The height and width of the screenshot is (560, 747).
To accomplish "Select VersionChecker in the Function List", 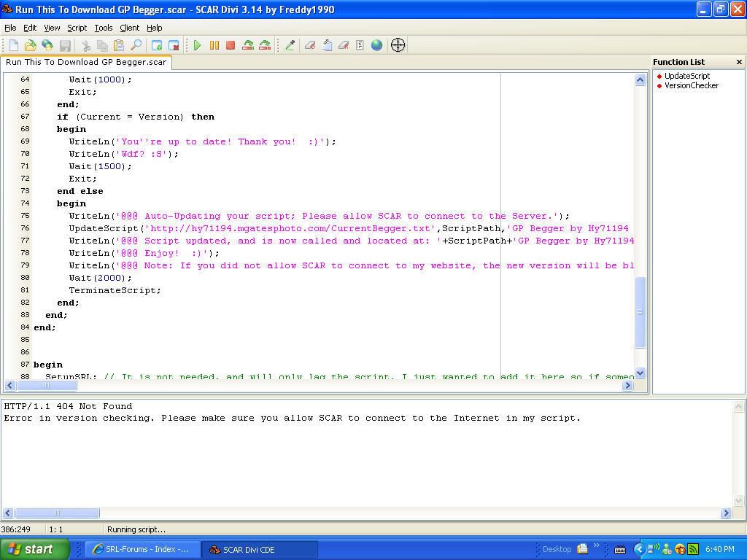I will tap(691, 85).
